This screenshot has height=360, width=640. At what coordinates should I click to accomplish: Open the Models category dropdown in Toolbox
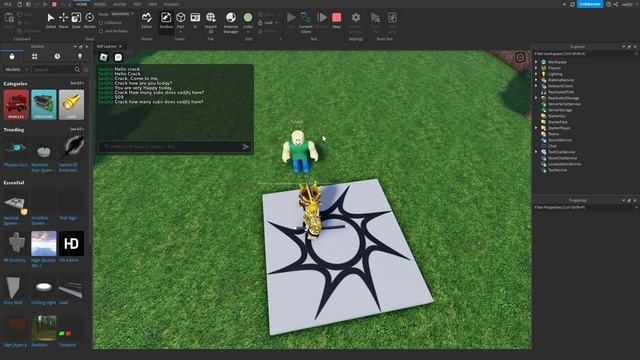tap(16, 70)
